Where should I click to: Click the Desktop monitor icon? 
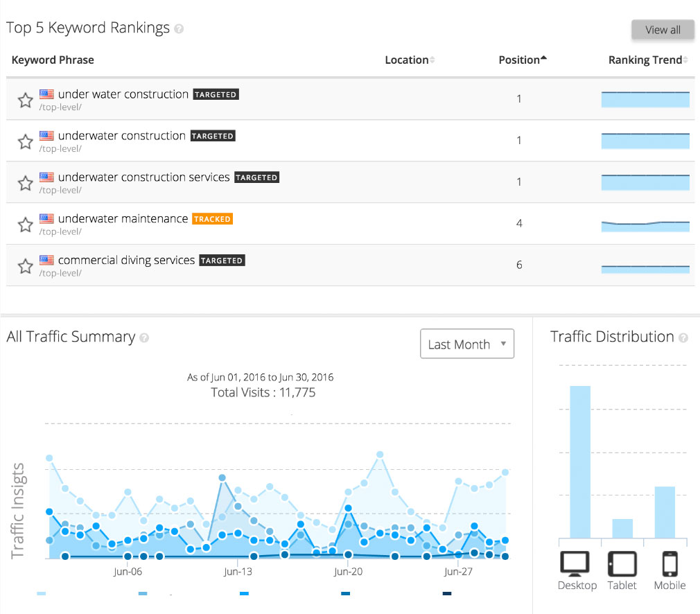coord(575,564)
